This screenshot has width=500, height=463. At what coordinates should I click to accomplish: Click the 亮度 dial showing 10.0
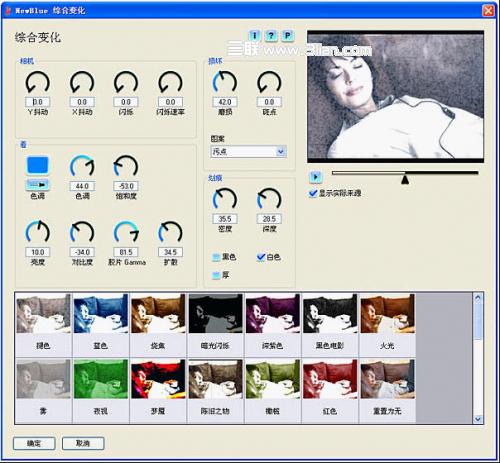(x=38, y=232)
